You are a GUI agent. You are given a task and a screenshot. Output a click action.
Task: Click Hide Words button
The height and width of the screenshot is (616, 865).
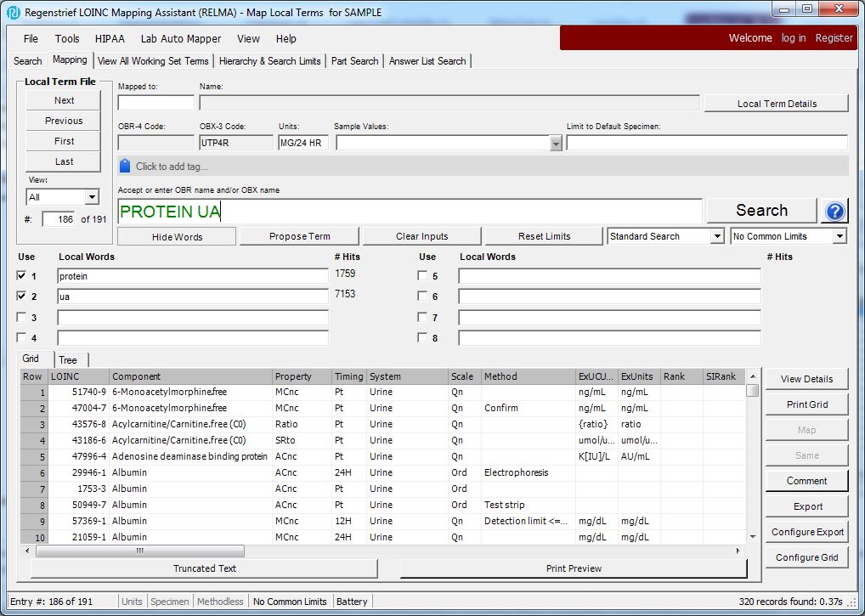[177, 236]
